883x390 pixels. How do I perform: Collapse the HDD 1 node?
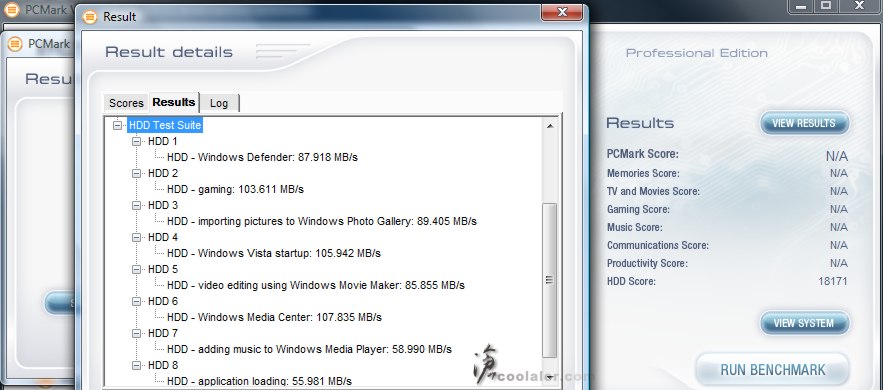[136, 142]
